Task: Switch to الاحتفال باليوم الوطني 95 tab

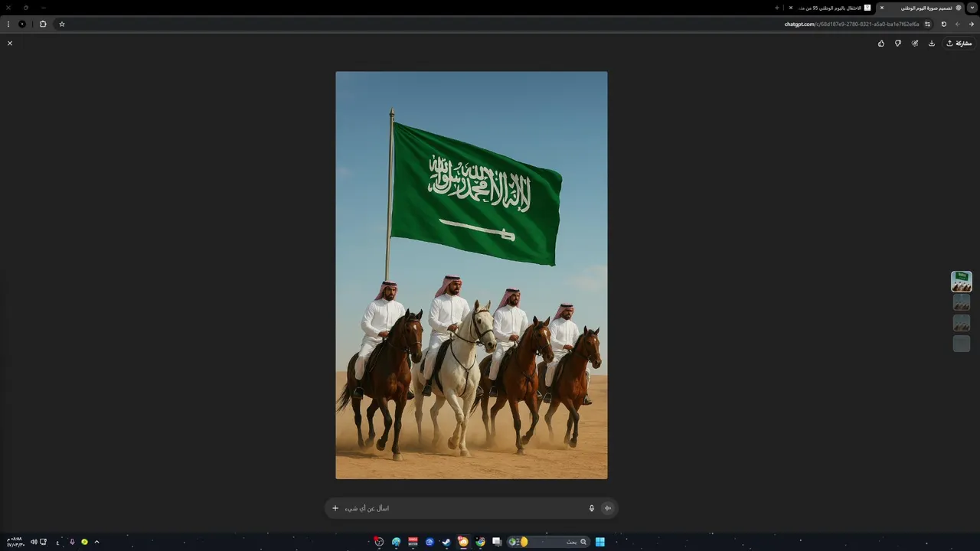Action: point(831,8)
